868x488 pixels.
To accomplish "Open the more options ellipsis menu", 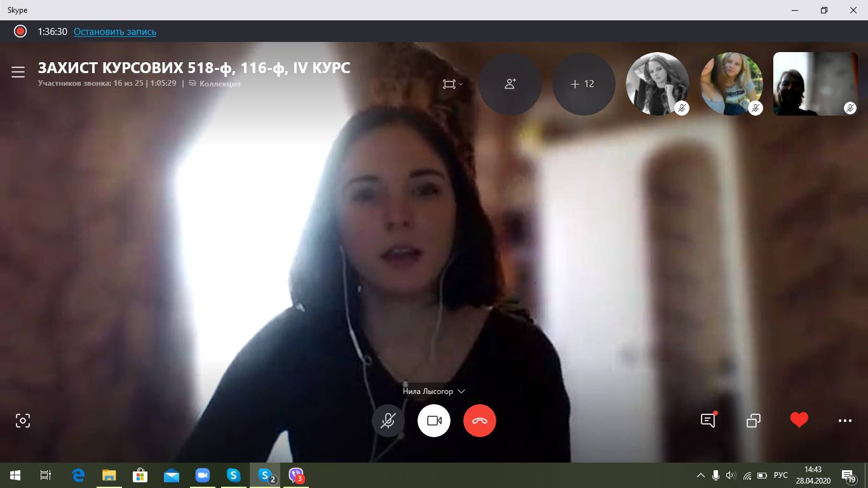I will click(x=844, y=421).
